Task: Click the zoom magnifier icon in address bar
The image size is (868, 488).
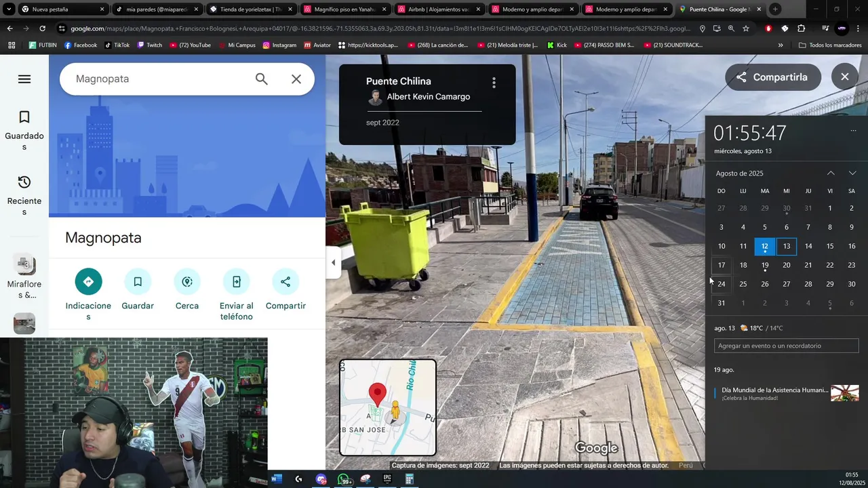Action: click(731, 28)
